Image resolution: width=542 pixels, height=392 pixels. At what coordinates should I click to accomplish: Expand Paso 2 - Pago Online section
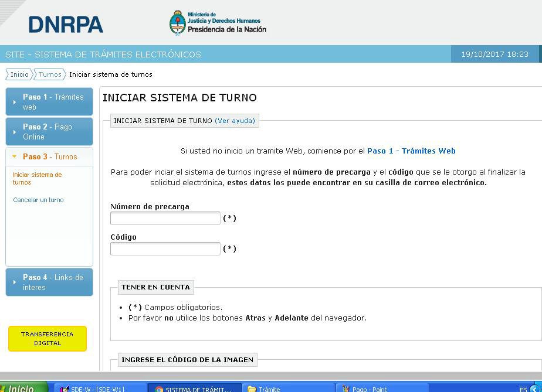49,132
